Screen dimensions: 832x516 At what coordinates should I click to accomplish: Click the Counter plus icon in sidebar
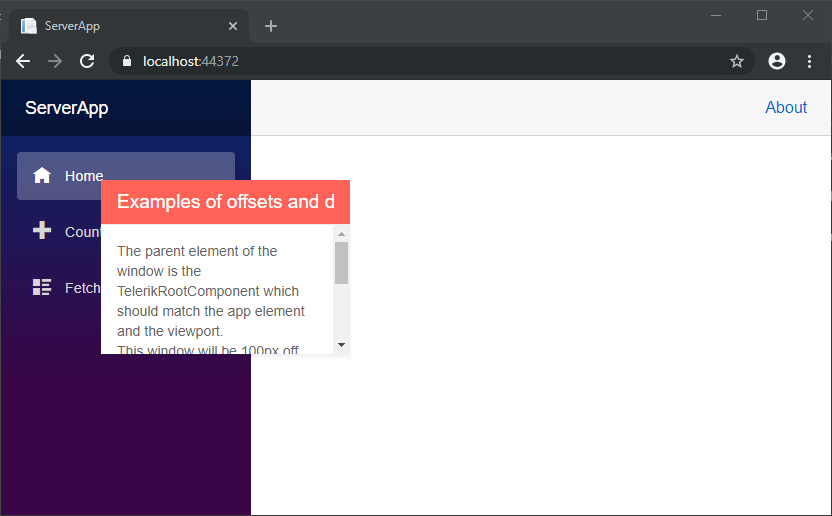[x=42, y=232]
